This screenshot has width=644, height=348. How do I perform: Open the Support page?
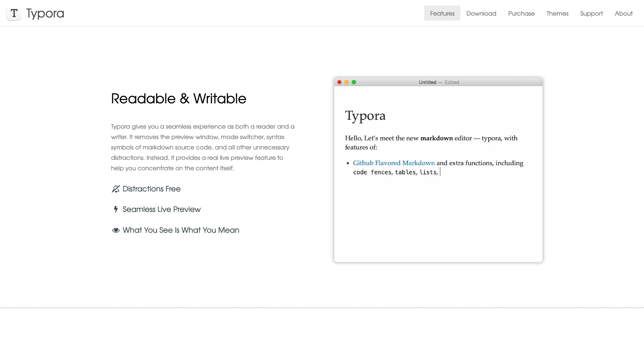[x=591, y=13]
